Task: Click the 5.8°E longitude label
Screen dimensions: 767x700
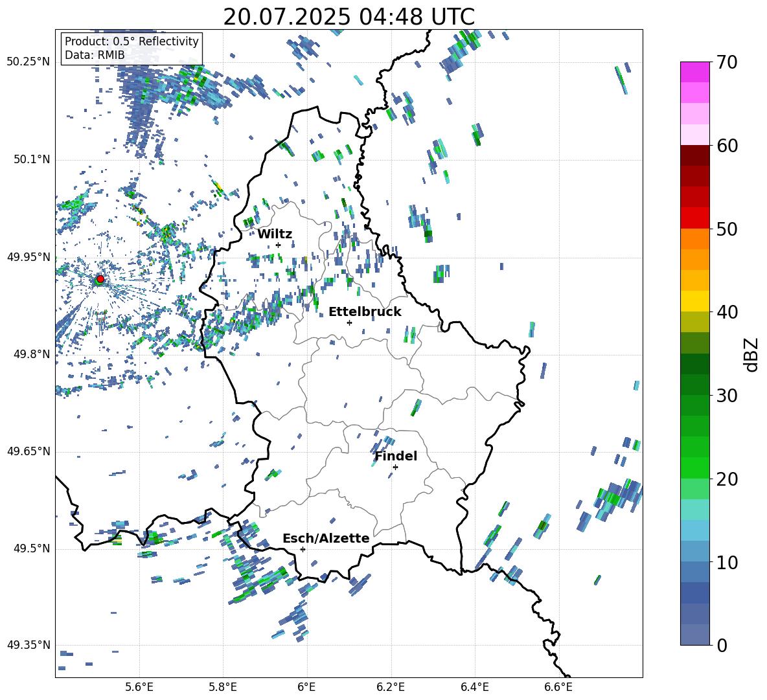Action: tap(223, 687)
